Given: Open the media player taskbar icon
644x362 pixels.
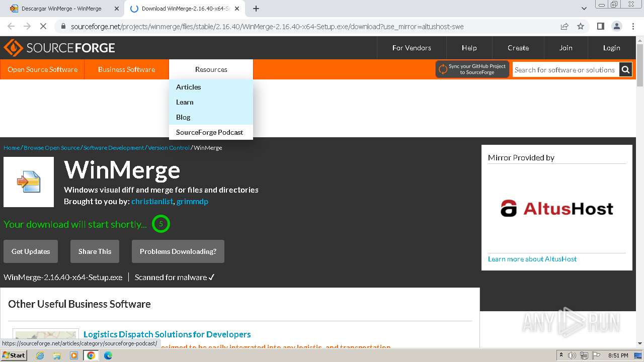Looking at the screenshot, I should 74,355.
